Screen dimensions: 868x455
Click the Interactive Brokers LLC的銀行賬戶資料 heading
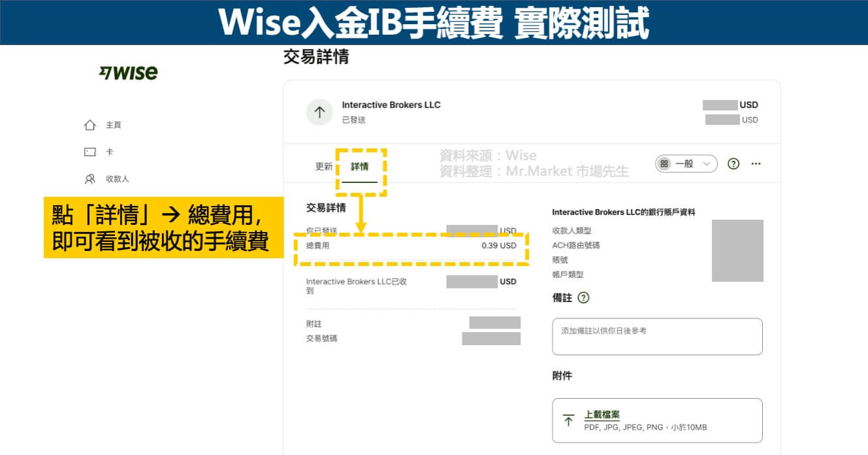[624, 212]
